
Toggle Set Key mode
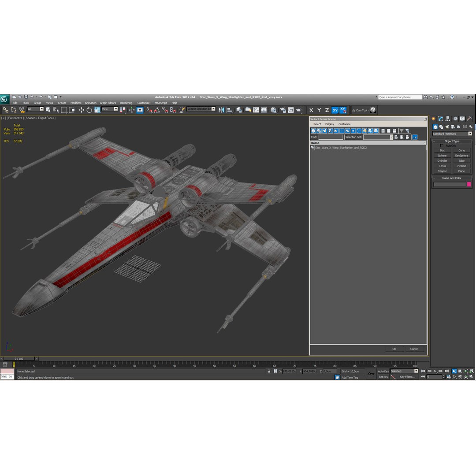[383, 377]
